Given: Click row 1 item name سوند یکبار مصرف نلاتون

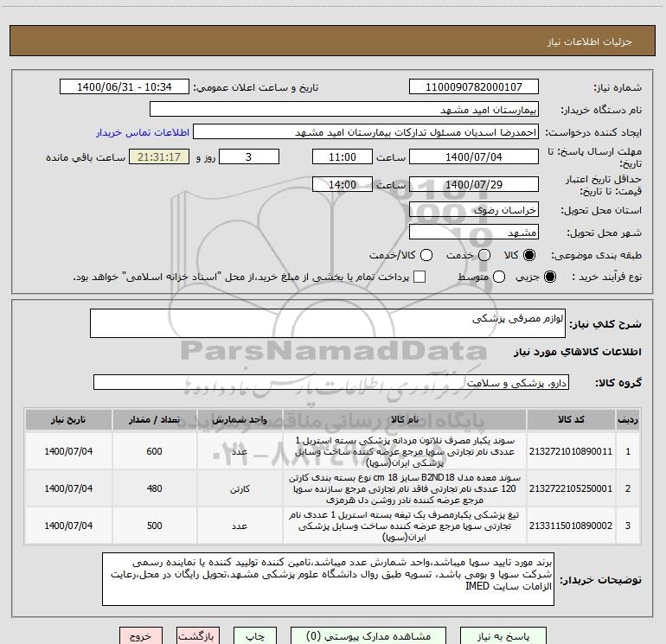Looking at the screenshot, I should coord(405,451).
